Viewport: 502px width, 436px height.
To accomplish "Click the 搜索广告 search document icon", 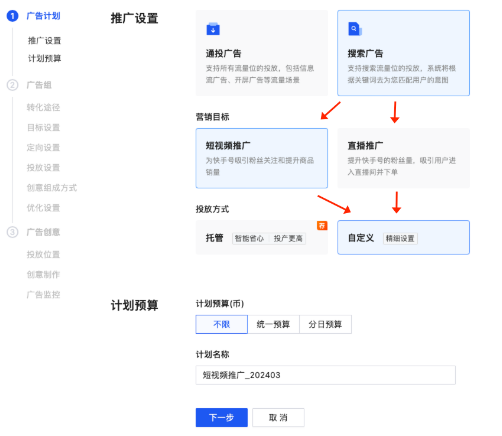I will [355, 29].
